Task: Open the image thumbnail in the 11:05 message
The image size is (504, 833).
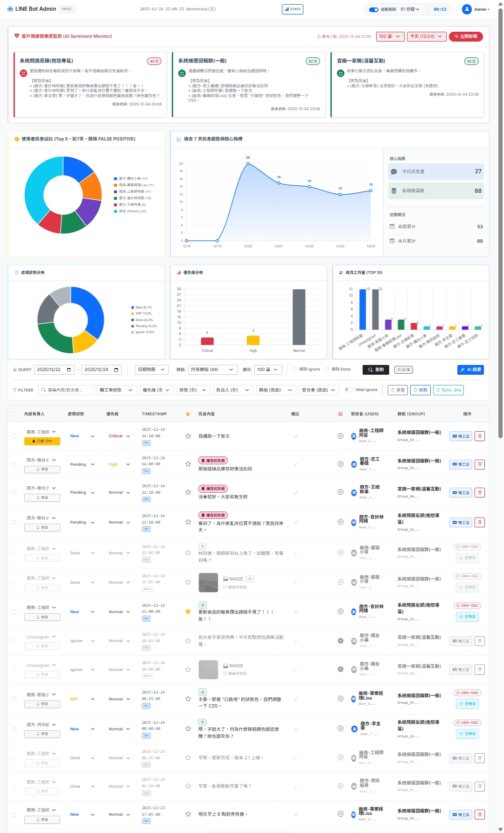Action: (208, 582)
